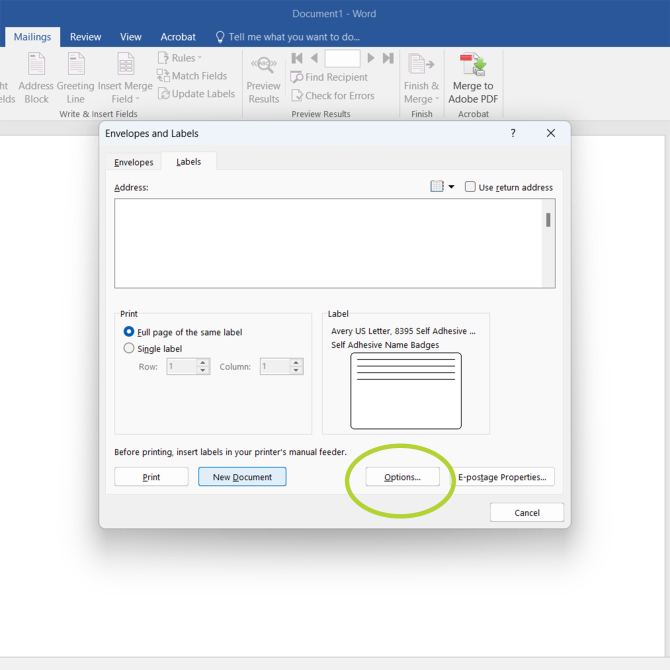Open label Options button
The height and width of the screenshot is (670, 670).
click(402, 477)
